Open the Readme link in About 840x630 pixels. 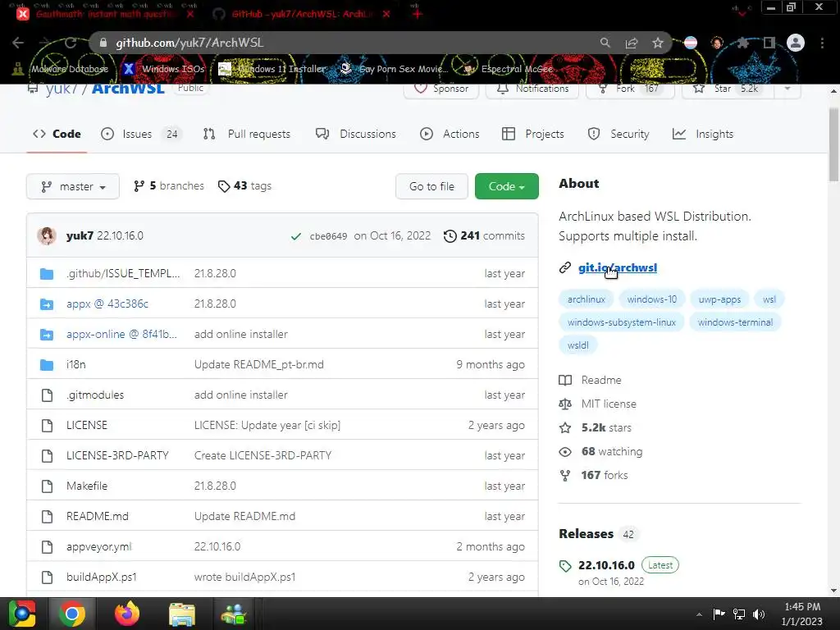tap(591, 380)
